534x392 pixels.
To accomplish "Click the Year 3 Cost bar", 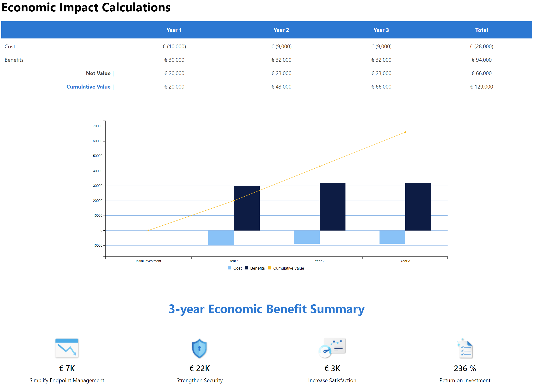I will 392,237.
